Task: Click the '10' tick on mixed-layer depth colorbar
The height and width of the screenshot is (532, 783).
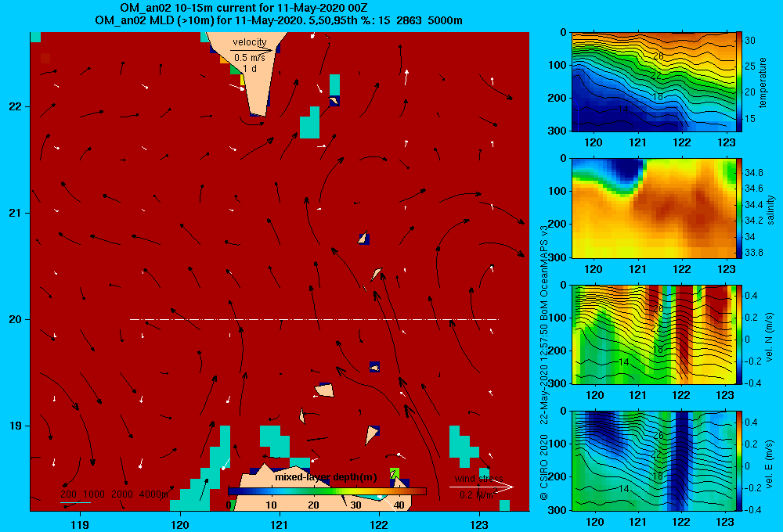Action: (x=271, y=505)
